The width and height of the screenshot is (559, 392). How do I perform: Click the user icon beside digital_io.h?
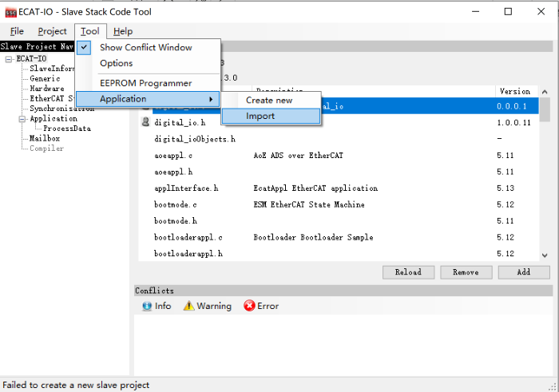click(145, 123)
